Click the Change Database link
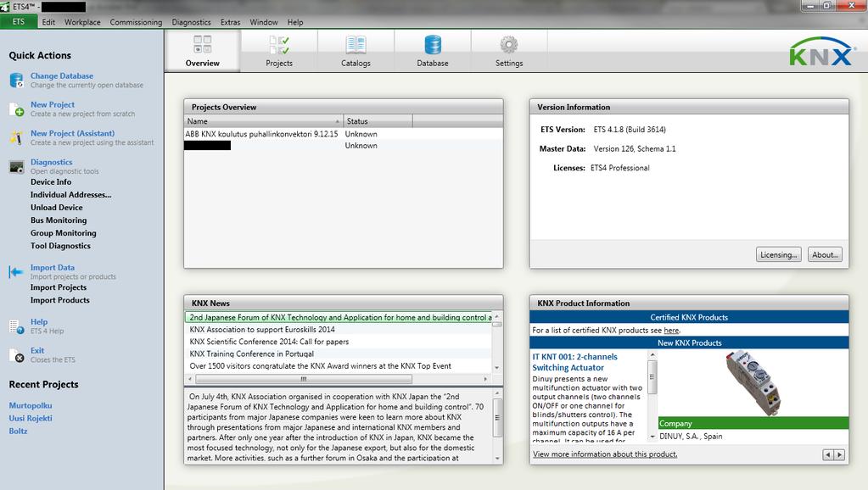The height and width of the screenshot is (490, 868). 62,75
